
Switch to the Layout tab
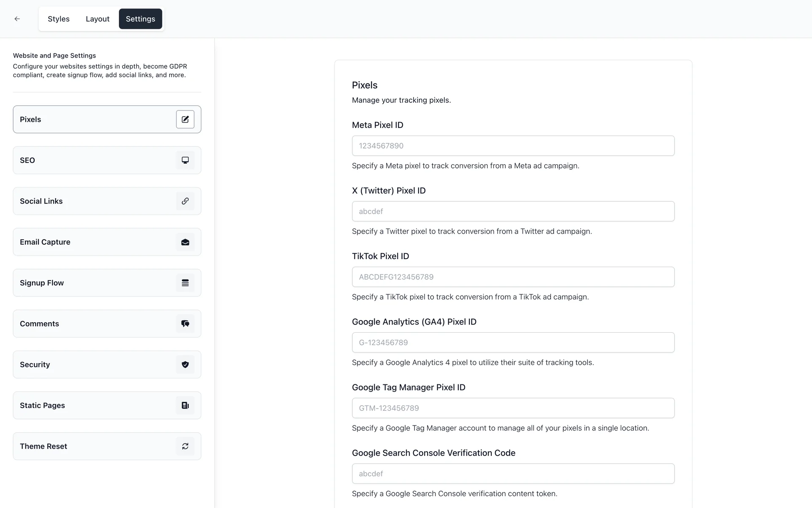pyautogui.click(x=97, y=19)
